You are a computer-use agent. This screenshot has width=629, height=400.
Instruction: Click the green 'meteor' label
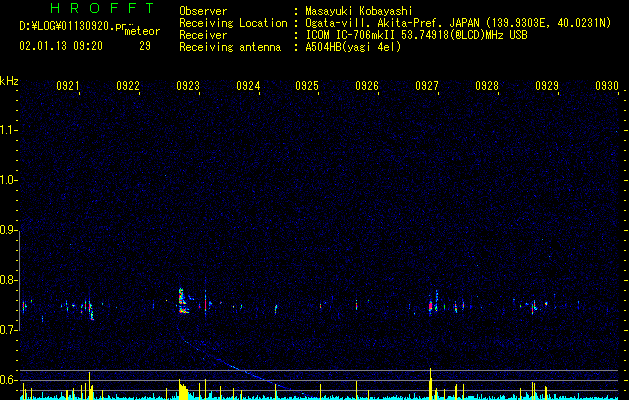tap(142, 31)
